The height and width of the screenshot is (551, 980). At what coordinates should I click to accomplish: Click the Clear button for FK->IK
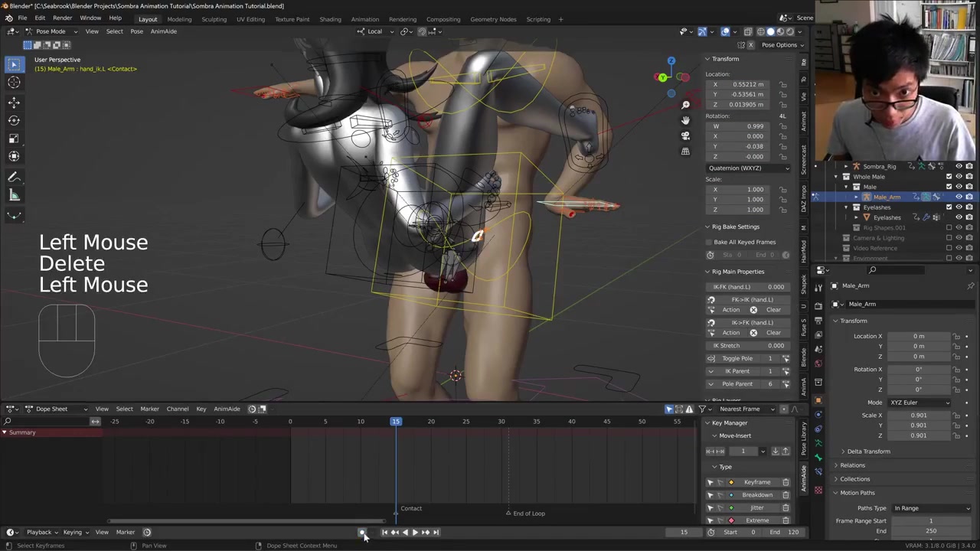point(773,310)
